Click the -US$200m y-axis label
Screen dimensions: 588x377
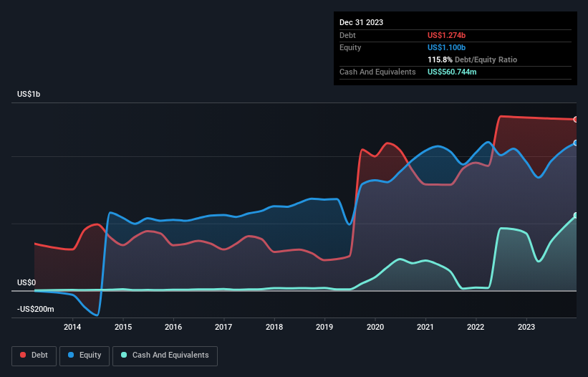(36, 309)
